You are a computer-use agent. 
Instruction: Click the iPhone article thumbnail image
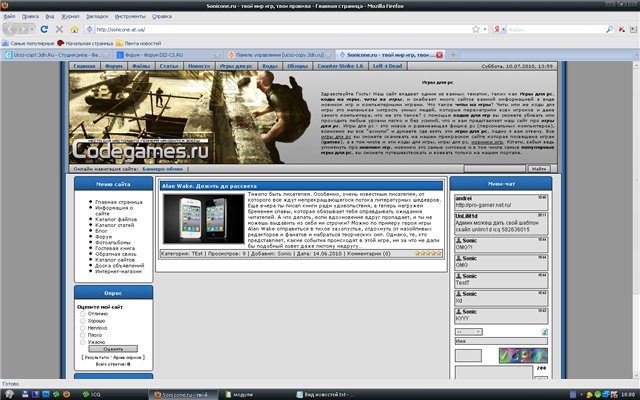point(204,219)
